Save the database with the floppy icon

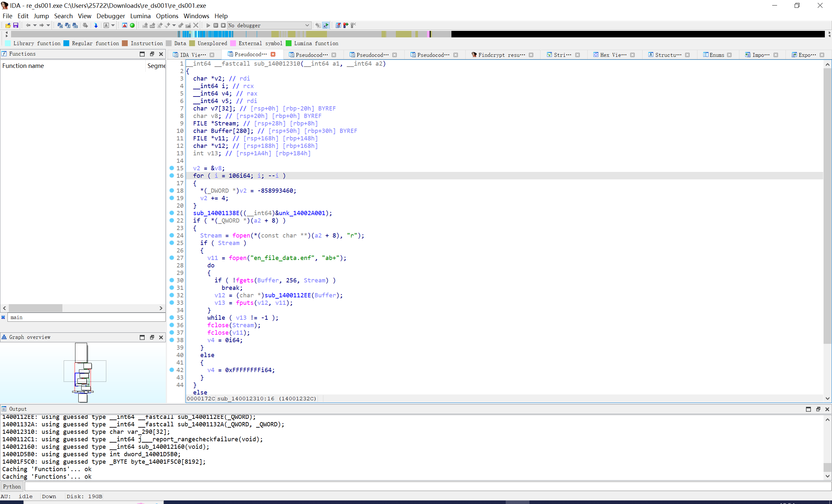(x=16, y=25)
